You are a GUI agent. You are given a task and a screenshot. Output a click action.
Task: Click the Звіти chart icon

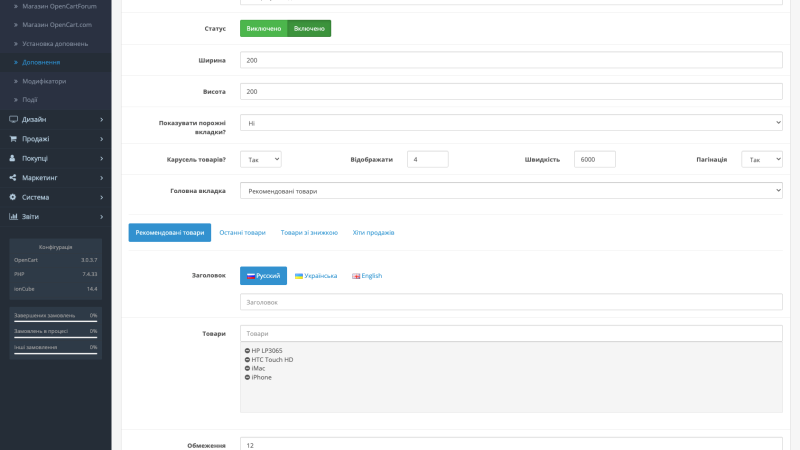click(13, 216)
